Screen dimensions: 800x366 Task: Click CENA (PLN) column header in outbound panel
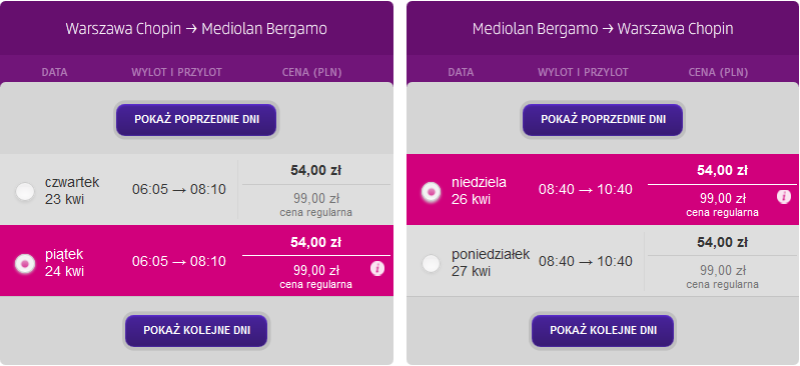312,72
